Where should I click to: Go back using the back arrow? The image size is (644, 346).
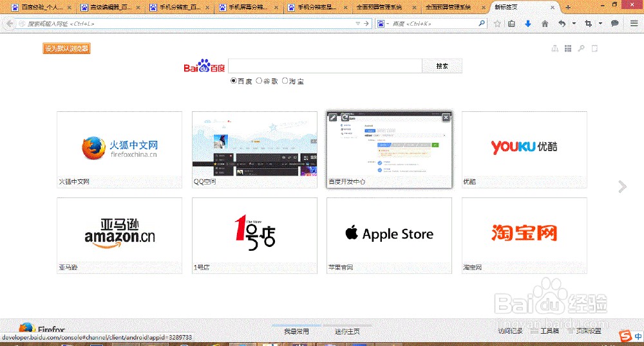10,24
